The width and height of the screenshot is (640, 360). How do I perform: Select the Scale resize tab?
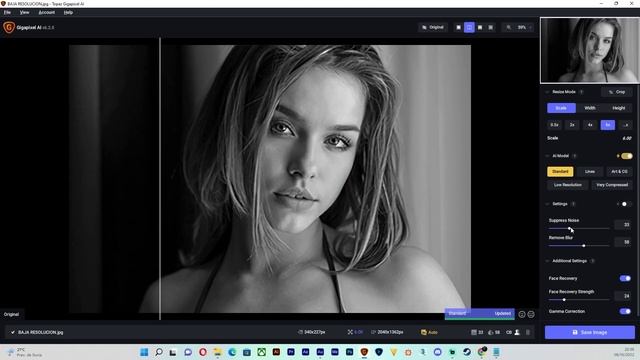pyautogui.click(x=561, y=108)
